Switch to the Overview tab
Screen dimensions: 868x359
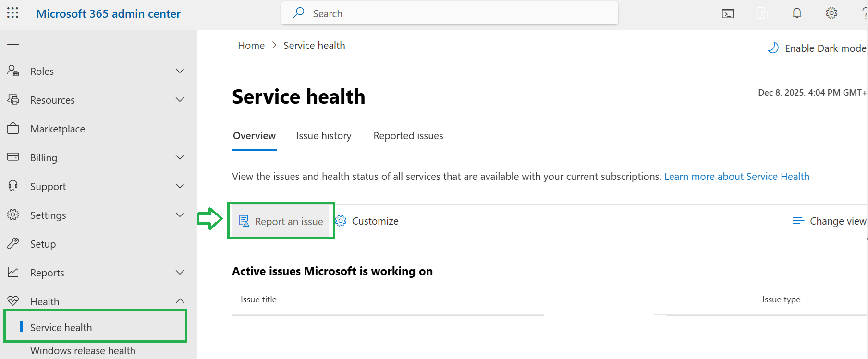point(254,136)
